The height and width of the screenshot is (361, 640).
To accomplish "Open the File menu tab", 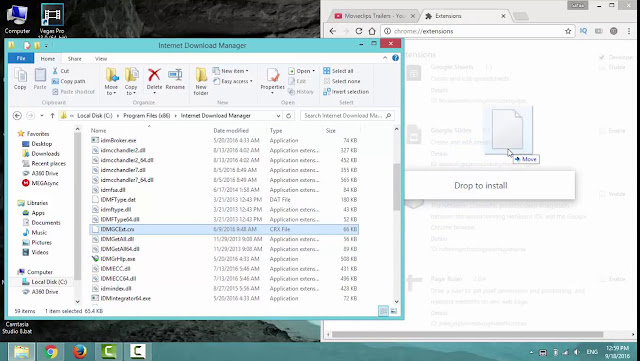I will click(21, 58).
